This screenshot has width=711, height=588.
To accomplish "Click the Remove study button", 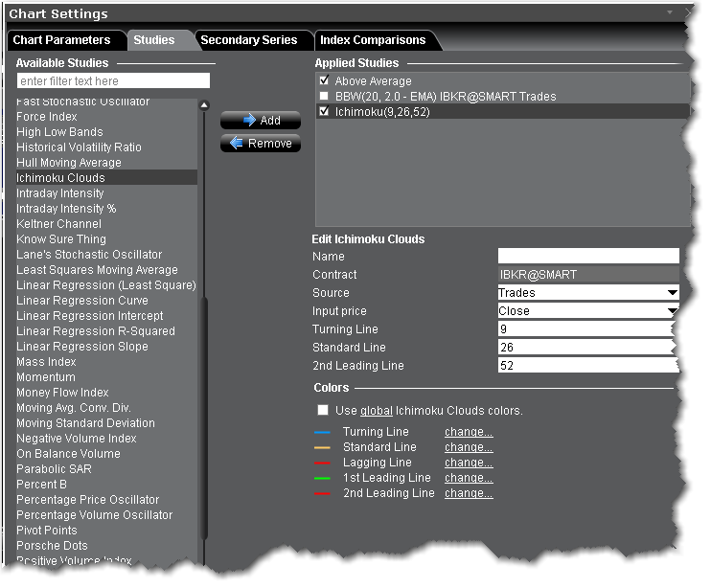I will pos(260,143).
